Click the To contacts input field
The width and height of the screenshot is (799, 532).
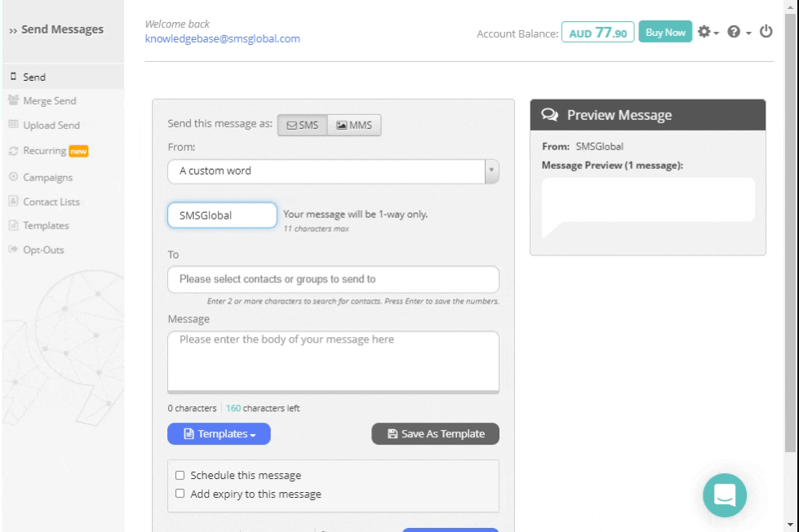point(333,279)
